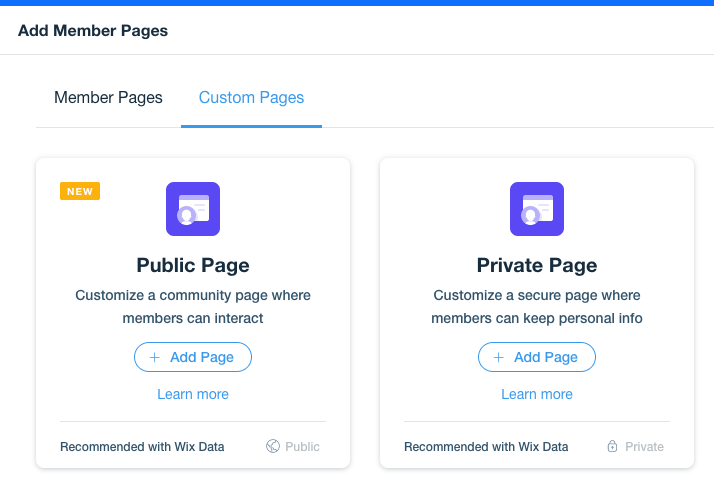714x491 pixels.
Task: Open Learn more under Private Page
Action: (537, 394)
